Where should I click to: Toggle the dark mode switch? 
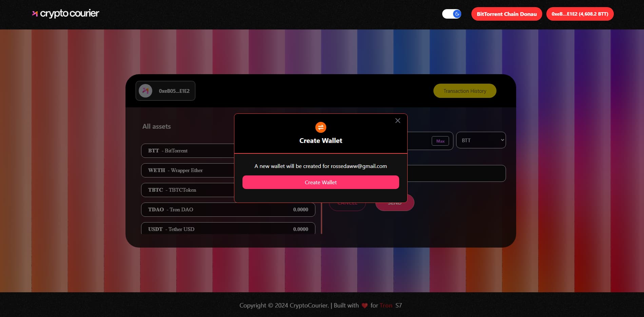pos(451,14)
